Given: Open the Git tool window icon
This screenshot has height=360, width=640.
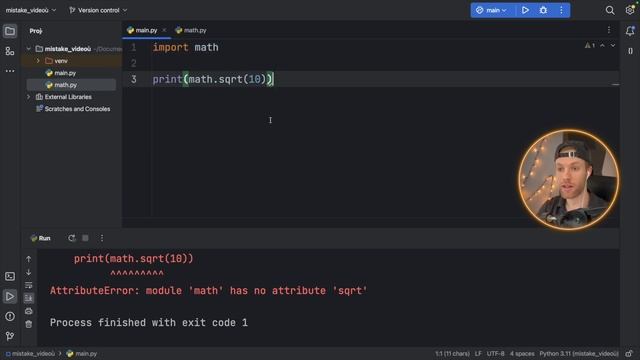Looking at the screenshot, I should click(10, 336).
